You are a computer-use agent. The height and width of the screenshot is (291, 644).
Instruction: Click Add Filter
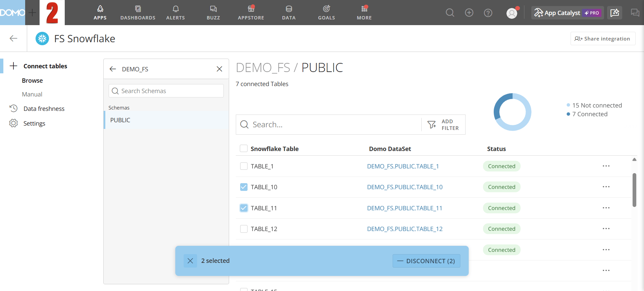(x=443, y=125)
